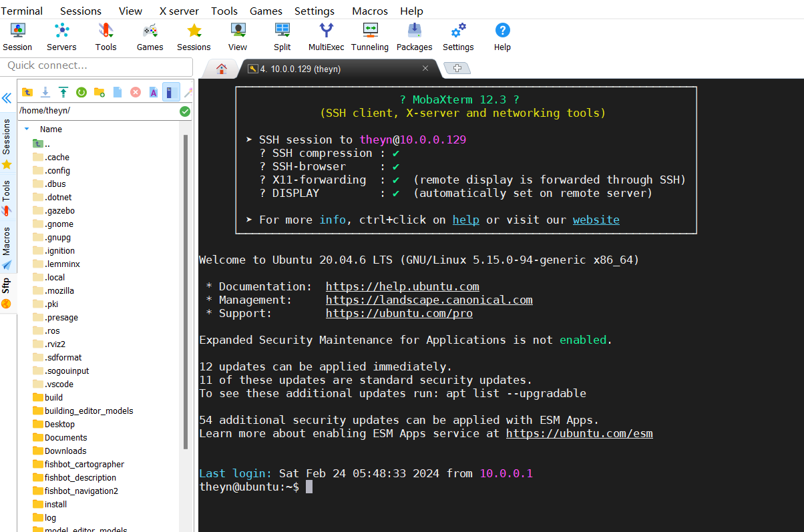Click the magic wand icon in SFTP toolbar
The width and height of the screenshot is (804, 532).
pyautogui.click(x=188, y=92)
